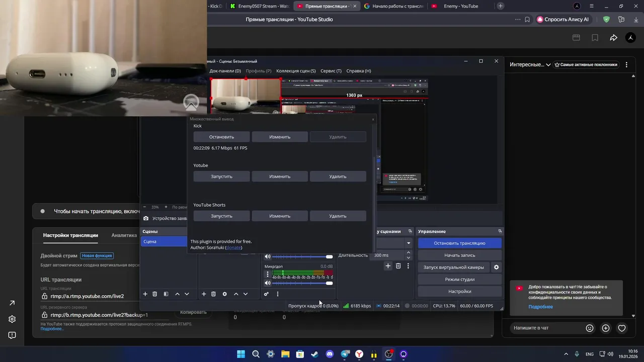
Task: Open advanced audio properties gears icon
Action: 267,294
